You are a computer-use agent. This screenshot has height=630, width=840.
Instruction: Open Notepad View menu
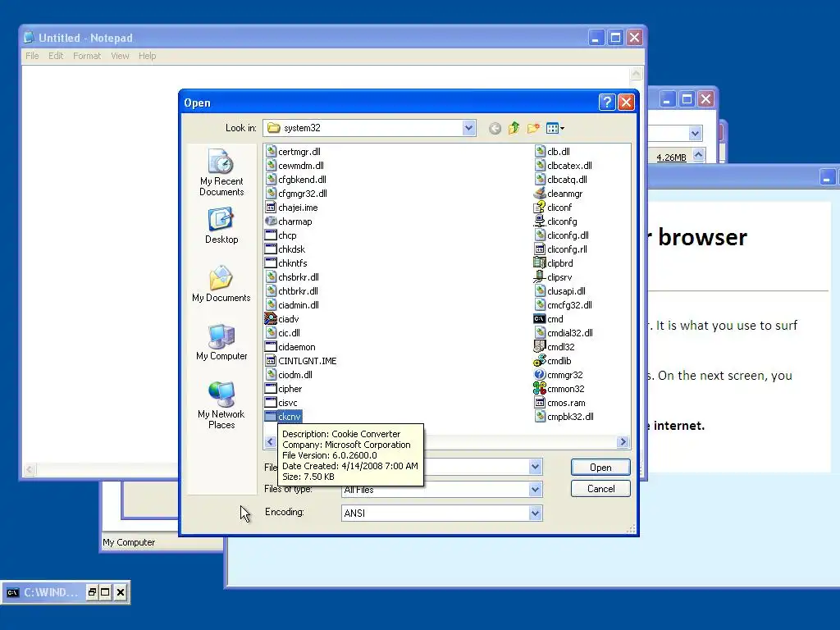pyautogui.click(x=120, y=56)
